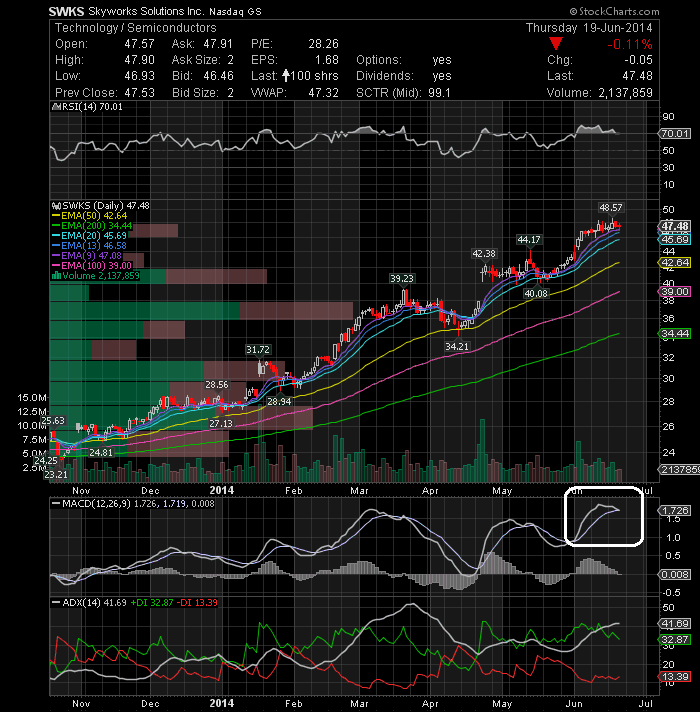Image resolution: width=700 pixels, height=712 pixels.
Task: Click the 31.72 price annotation
Action: coord(258,350)
